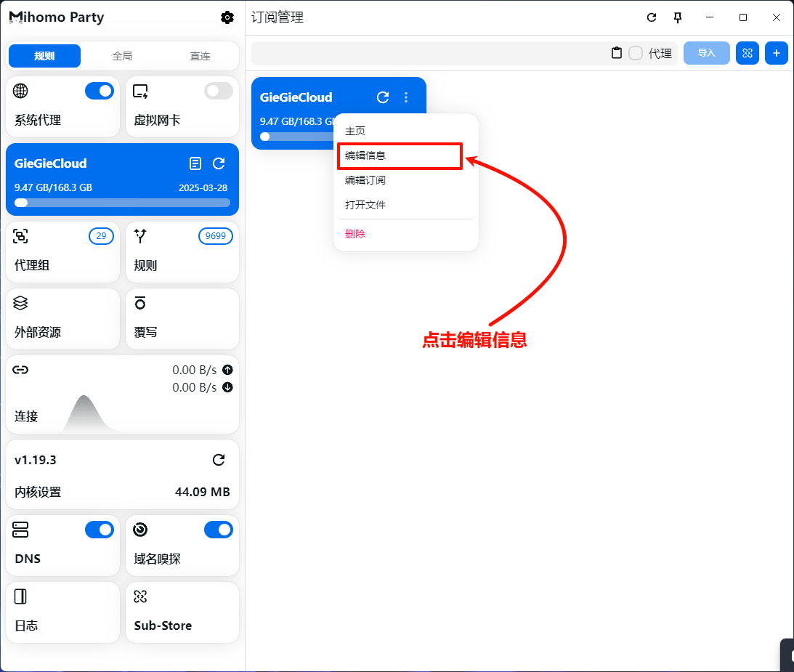Click the 域名嗅探 radar icon

[x=140, y=530]
